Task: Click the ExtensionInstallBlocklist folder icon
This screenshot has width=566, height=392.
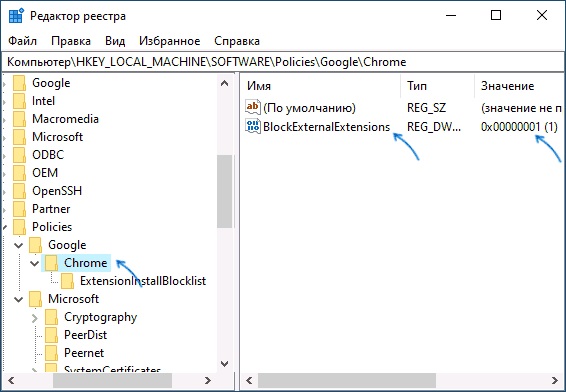Action: pyautogui.click(x=67, y=282)
